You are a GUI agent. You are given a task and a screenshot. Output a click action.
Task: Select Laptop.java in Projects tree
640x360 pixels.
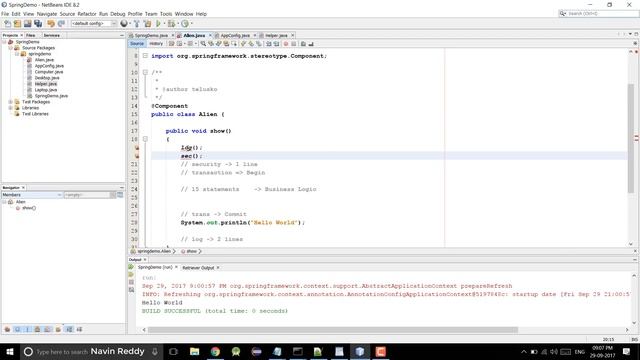click(x=46, y=90)
